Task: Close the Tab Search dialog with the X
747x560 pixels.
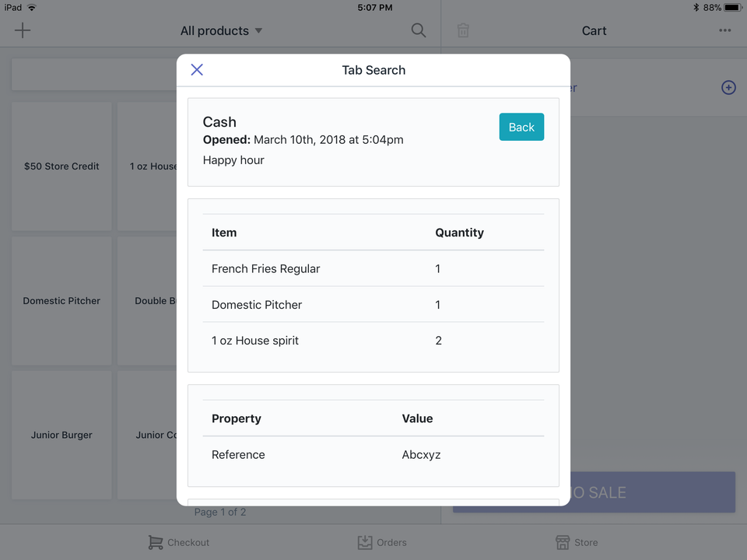Action: pyautogui.click(x=197, y=69)
